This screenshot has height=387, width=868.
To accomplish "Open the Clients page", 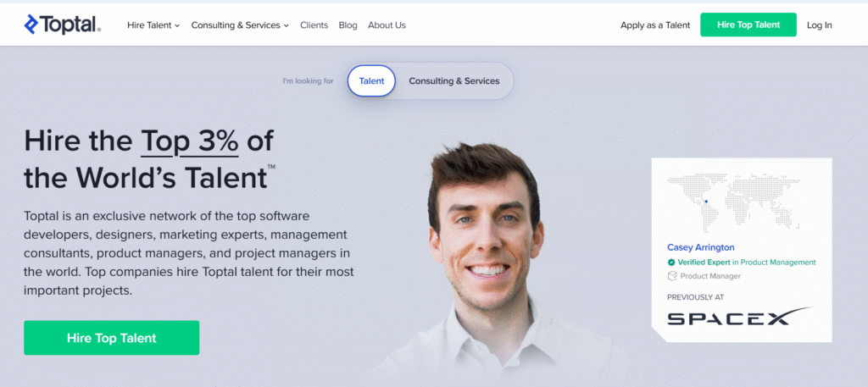I will coord(314,25).
